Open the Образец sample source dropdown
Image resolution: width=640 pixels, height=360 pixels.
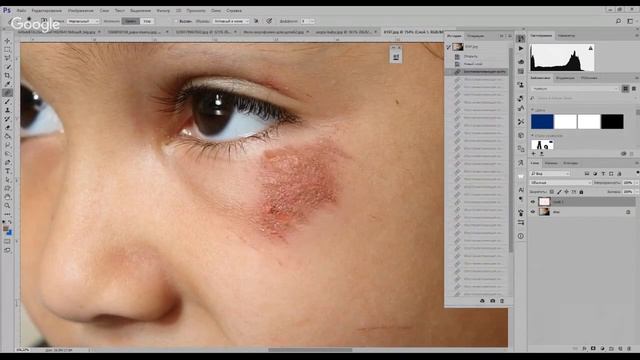point(231,21)
